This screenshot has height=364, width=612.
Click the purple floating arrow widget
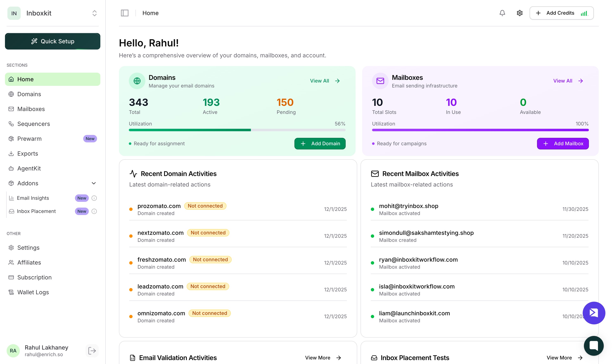(594, 313)
